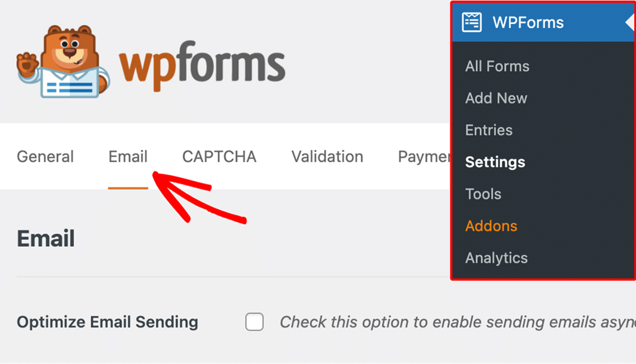Click the Email page heading
636x364 pixels.
coord(45,239)
